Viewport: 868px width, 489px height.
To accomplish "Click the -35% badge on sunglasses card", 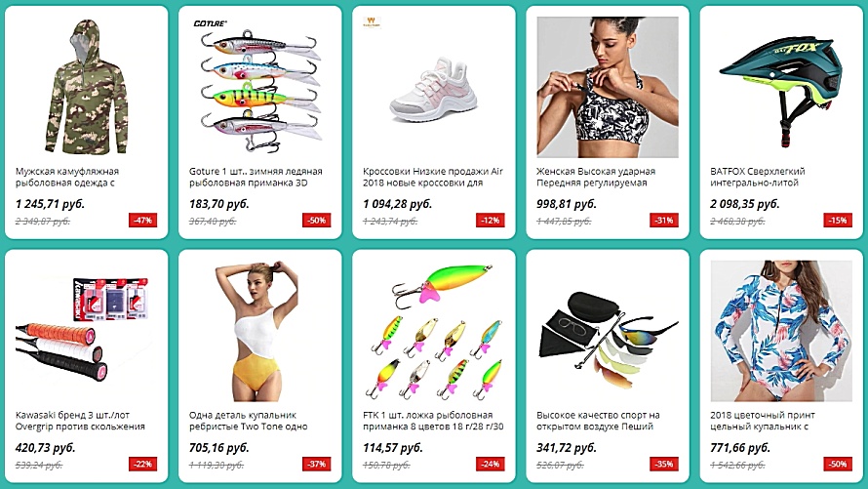I will pos(664,464).
